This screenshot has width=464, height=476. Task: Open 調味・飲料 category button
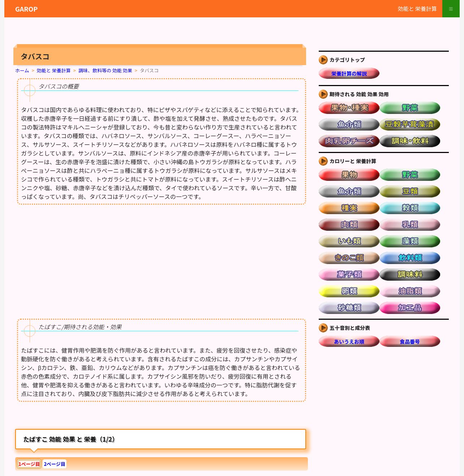410,141
